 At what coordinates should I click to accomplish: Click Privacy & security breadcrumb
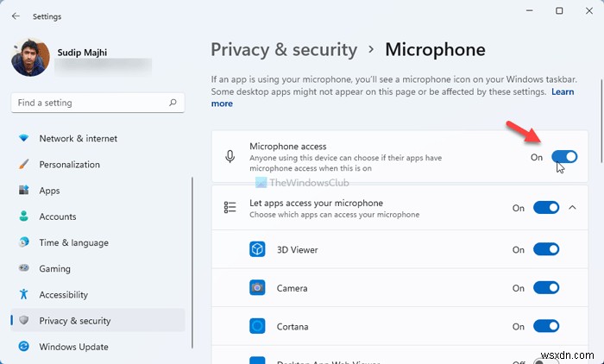click(x=284, y=49)
